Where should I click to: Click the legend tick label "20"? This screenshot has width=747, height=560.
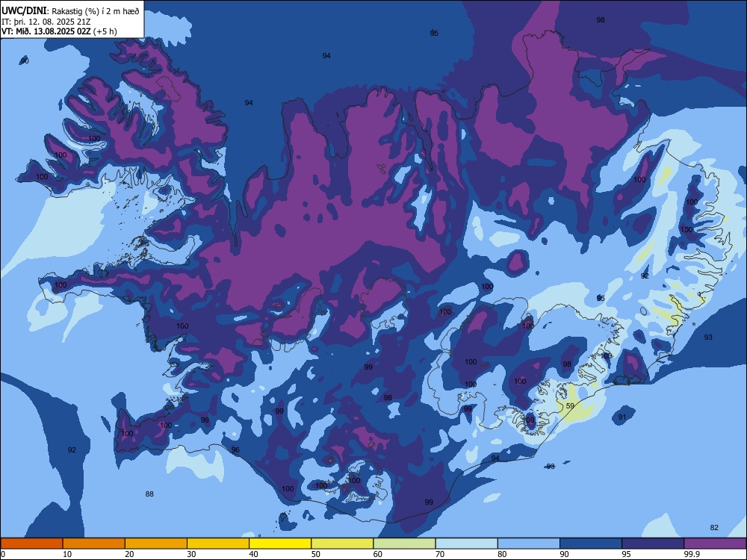point(129,554)
